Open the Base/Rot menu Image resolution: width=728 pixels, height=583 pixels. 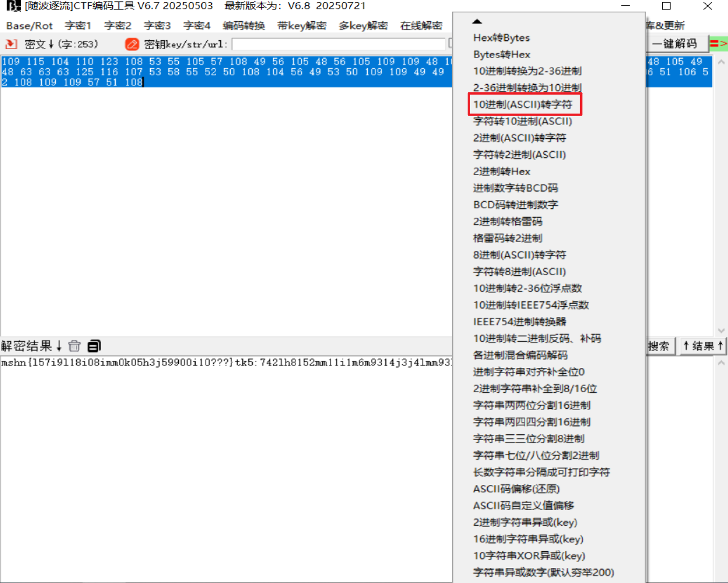(29, 26)
